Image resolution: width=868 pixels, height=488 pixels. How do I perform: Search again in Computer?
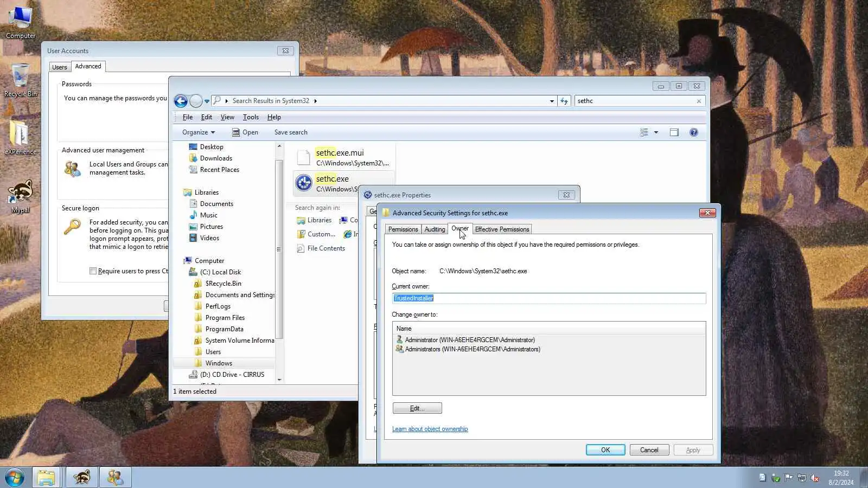point(348,220)
